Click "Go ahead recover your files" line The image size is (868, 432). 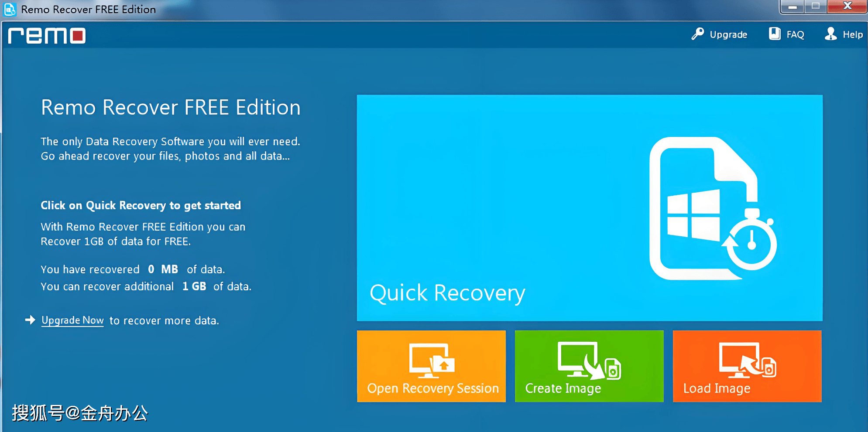click(x=165, y=156)
